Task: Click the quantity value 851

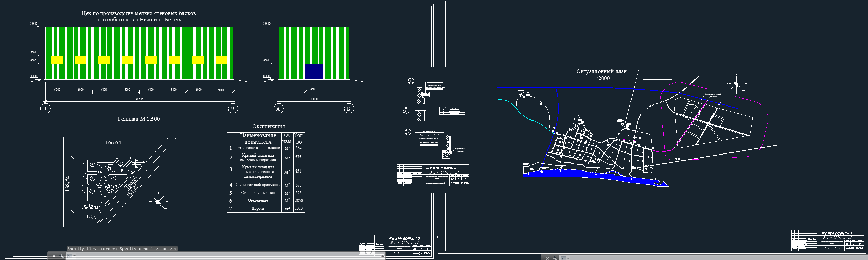Action: point(298,171)
